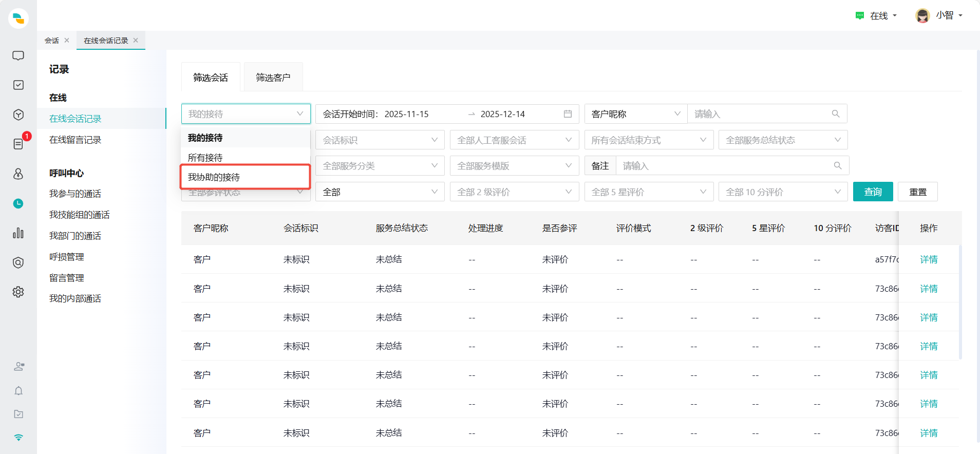The image size is (980, 454).
Task: Open the chat conversation sidebar icon
Action: pos(18,55)
